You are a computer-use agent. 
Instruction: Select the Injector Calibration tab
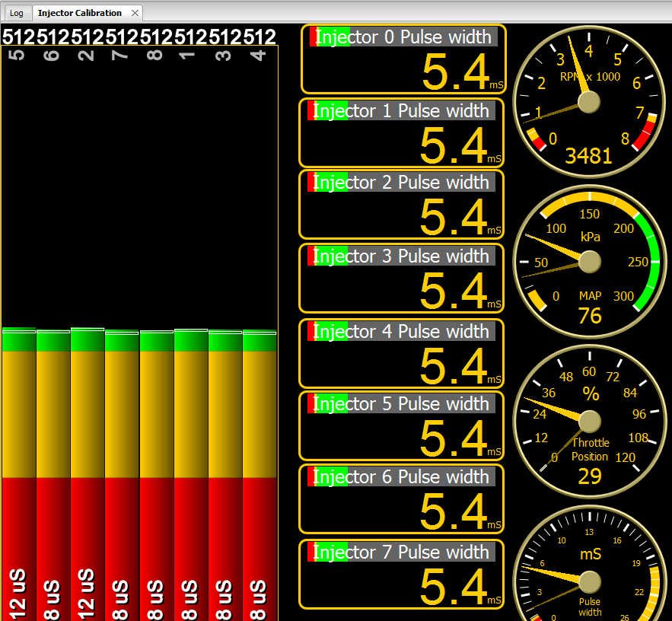coord(78,12)
